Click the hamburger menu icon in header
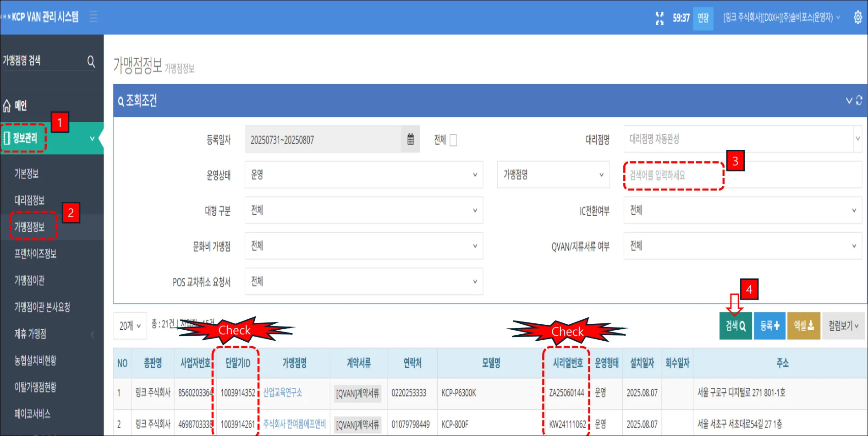This screenshot has width=868, height=436. click(93, 17)
